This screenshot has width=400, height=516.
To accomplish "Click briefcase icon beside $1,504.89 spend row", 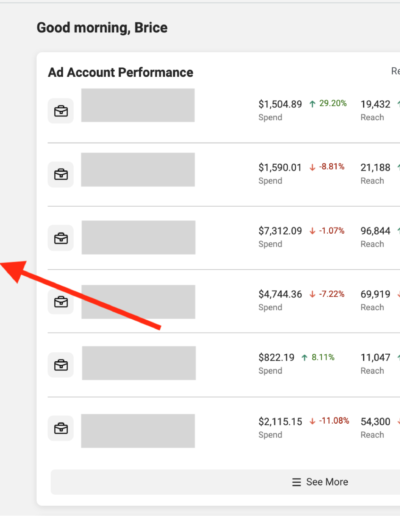I will [61, 111].
